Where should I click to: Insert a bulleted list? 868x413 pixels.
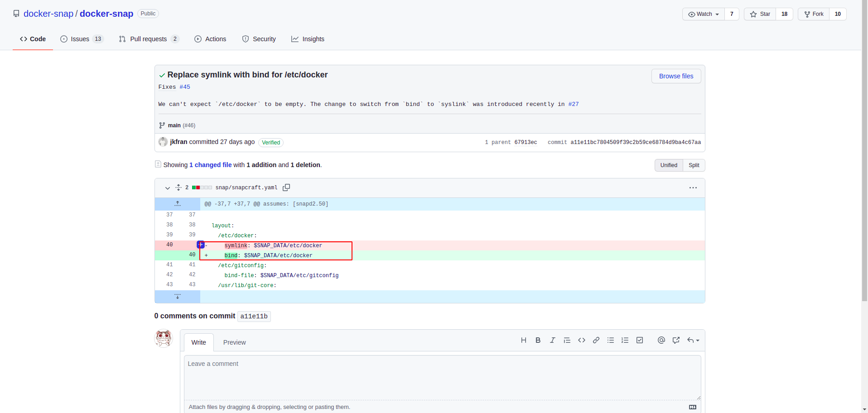tap(611, 340)
